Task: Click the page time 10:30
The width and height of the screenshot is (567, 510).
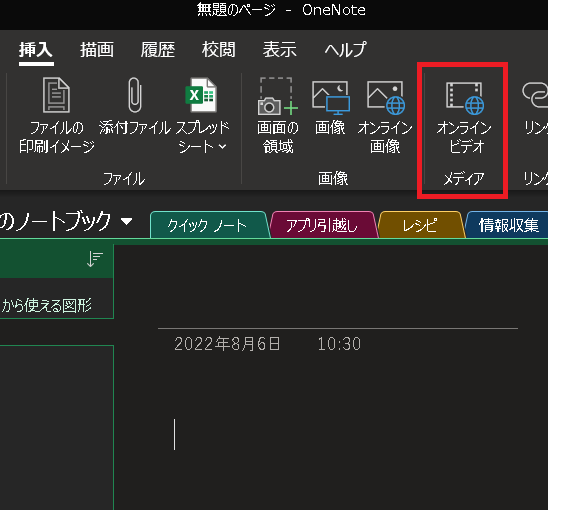Action: click(339, 344)
